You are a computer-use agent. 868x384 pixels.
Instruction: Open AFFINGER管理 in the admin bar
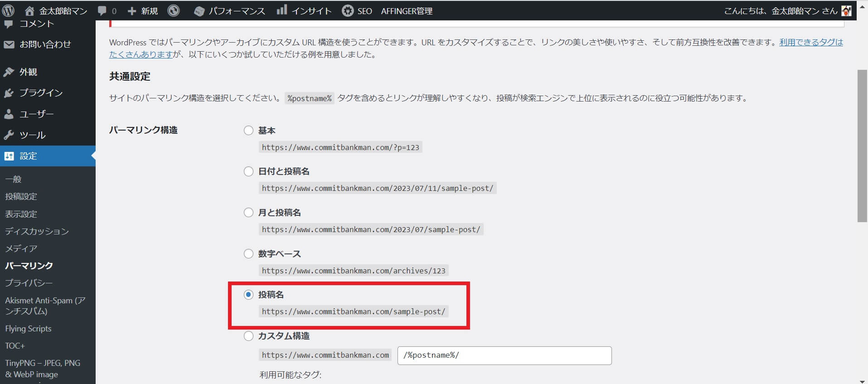click(407, 11)
